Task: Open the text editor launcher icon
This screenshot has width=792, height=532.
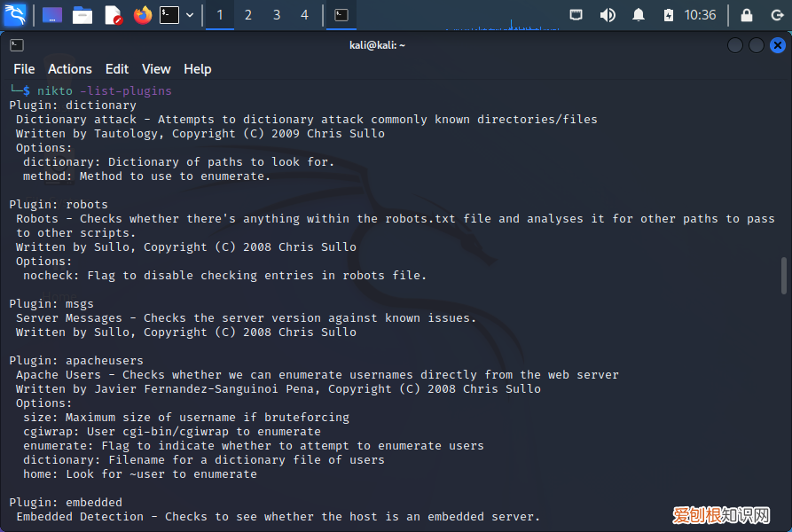Action: click(x=113, y=15)
